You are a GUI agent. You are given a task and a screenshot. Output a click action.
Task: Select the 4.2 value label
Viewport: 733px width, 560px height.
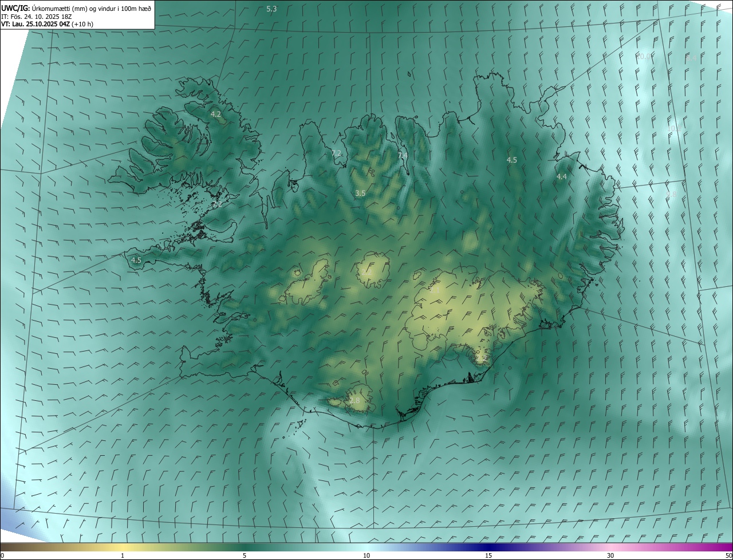[216, 115]
